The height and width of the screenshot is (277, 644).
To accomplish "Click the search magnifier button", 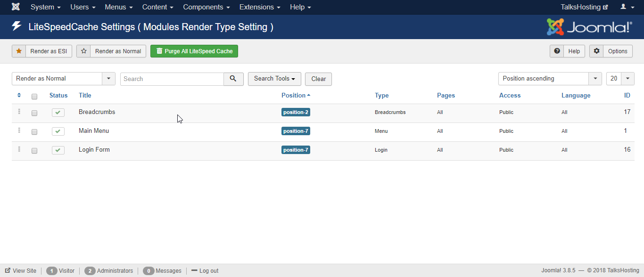I will coord(233,79).
